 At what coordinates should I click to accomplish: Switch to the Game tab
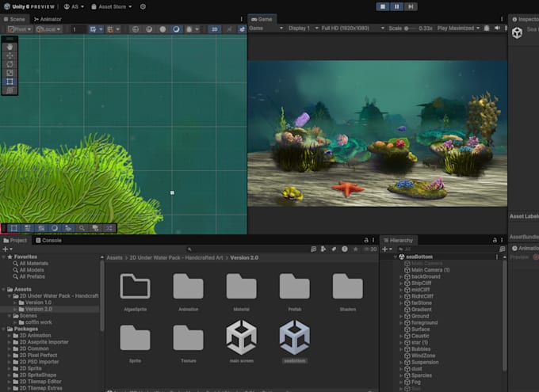(262, 19)
